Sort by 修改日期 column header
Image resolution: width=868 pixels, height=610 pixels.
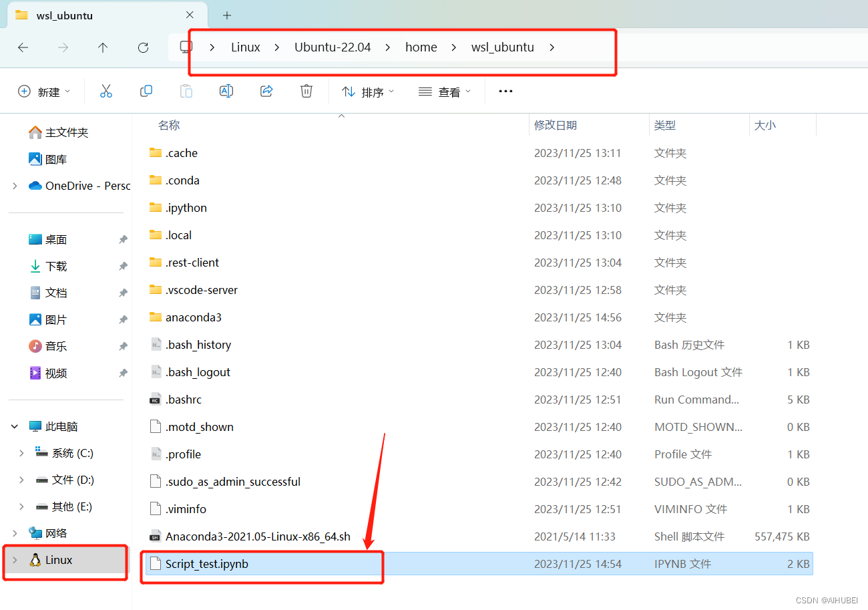(556, 125)
